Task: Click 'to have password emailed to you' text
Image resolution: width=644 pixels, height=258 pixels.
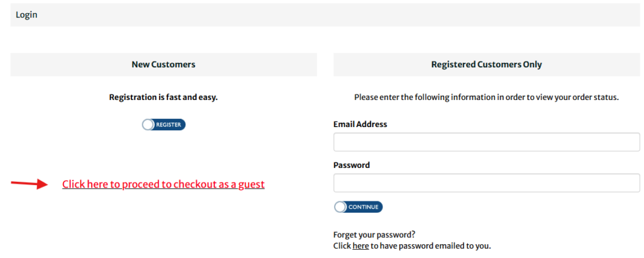Action: coord(431,246)
